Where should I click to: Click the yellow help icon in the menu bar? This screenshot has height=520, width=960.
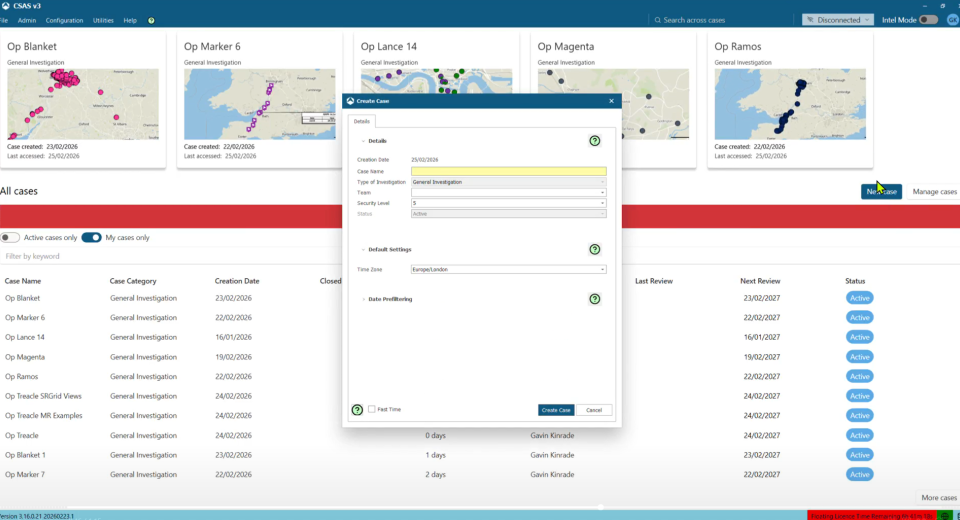[x=151, y=20]
